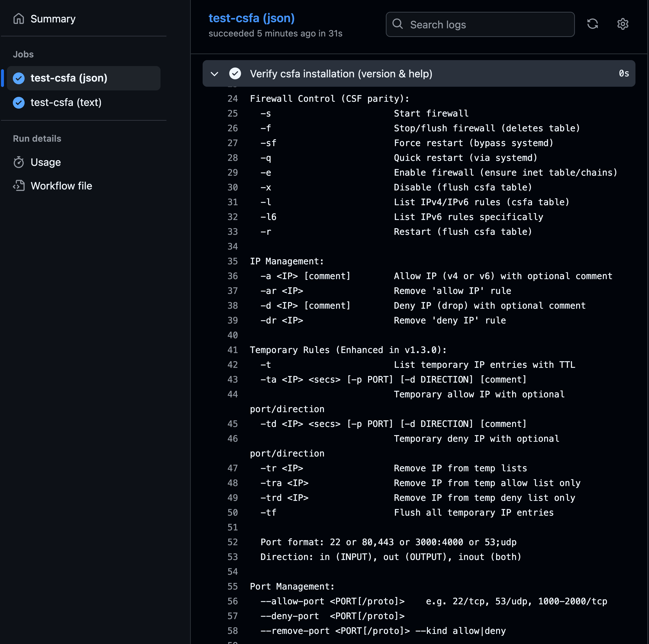
Task: Open the Usage page
Action: click(x=46, y=162)
